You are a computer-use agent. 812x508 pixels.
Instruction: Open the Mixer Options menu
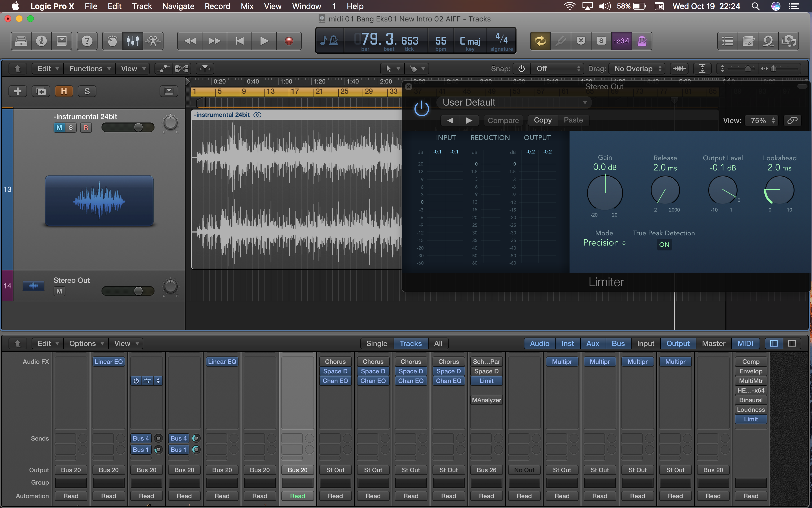click(86, 343)
